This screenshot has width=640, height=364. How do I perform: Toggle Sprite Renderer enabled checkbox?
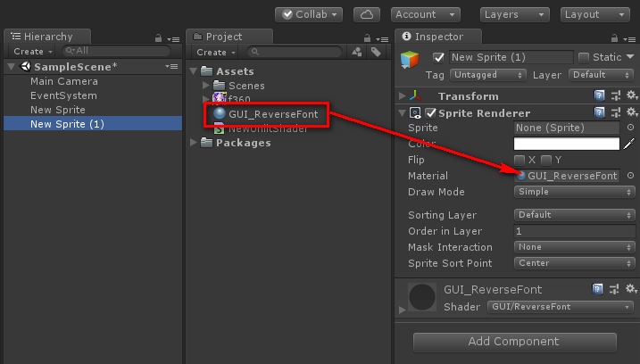coord(430,112)
